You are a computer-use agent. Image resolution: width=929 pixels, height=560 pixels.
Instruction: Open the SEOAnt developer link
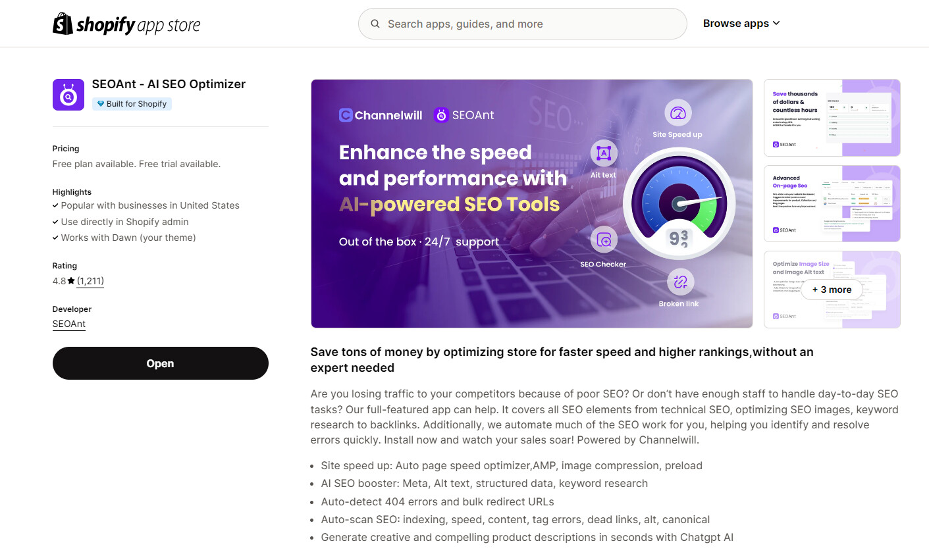click(69, 324)
